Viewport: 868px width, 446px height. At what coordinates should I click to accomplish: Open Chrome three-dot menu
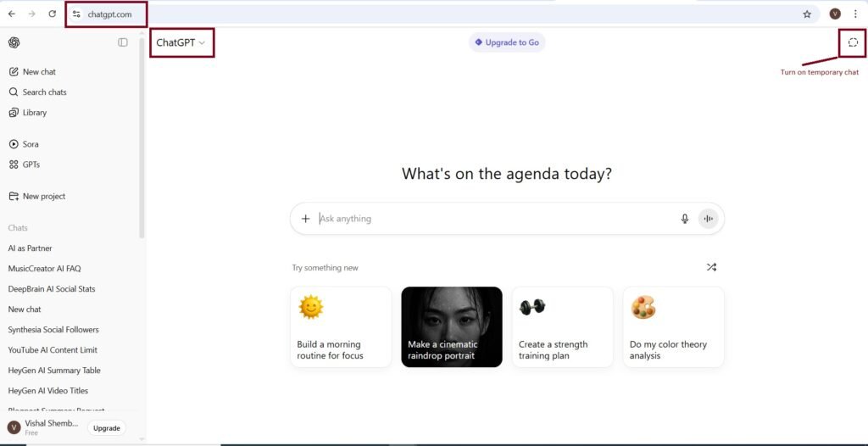tap(855, 14)
